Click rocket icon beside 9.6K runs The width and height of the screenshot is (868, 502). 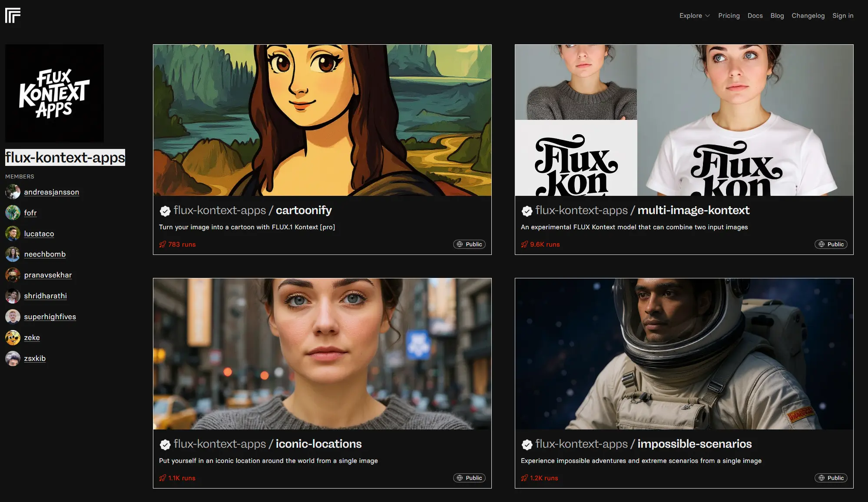click(x=524, y=244)
